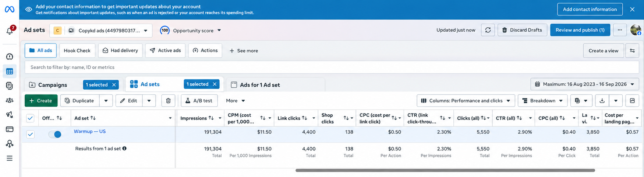Image resolution: width=644 pixels, height=177 pixels.
Task: Click Review and publish (1)
Action: click(x=580, y=30)
